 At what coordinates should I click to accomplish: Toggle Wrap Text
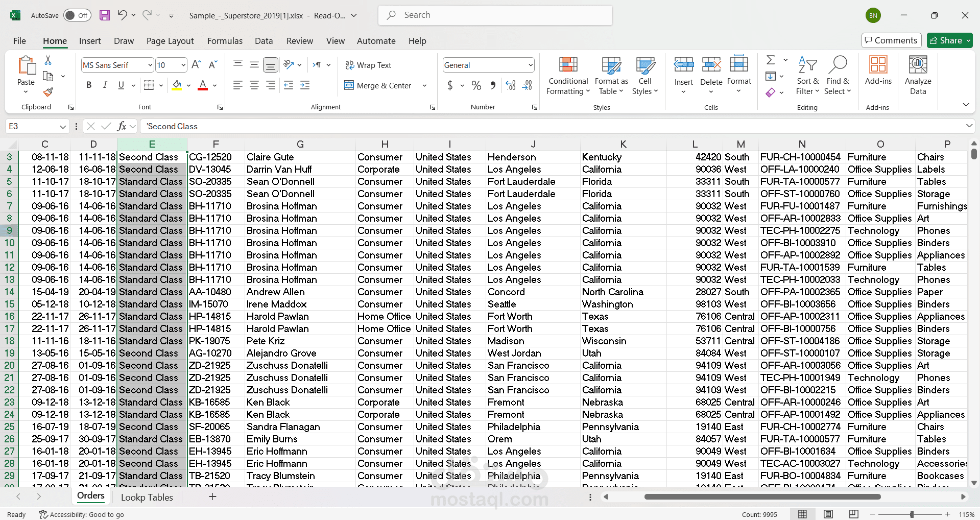click(x=368, y=65)
